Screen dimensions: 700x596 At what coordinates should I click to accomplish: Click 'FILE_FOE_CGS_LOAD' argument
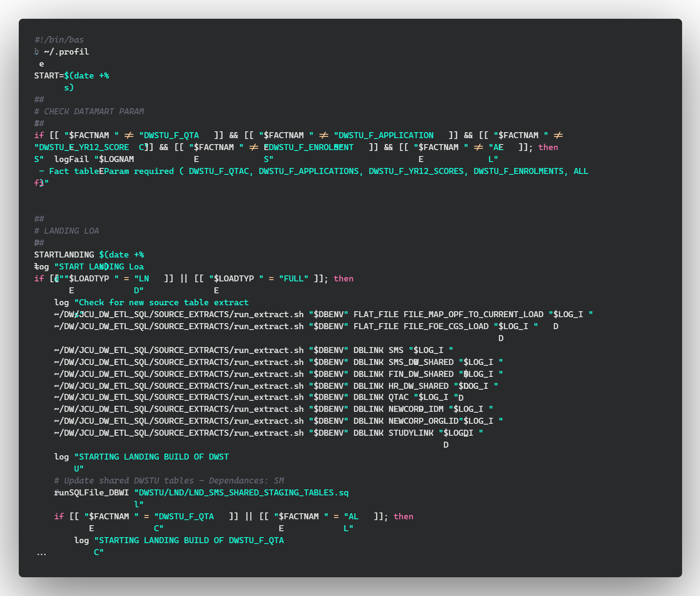pyautogui.click(x=446, y=326)
